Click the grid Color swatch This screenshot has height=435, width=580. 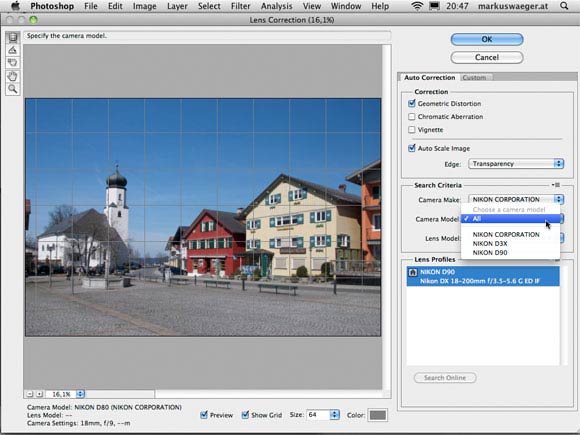click(x=378, y=415)
